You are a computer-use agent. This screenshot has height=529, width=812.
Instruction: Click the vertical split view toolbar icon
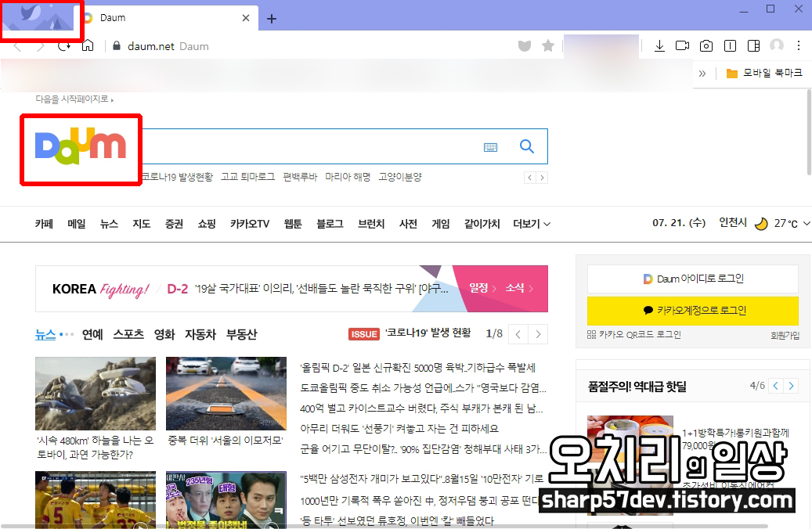pos(730,46)
